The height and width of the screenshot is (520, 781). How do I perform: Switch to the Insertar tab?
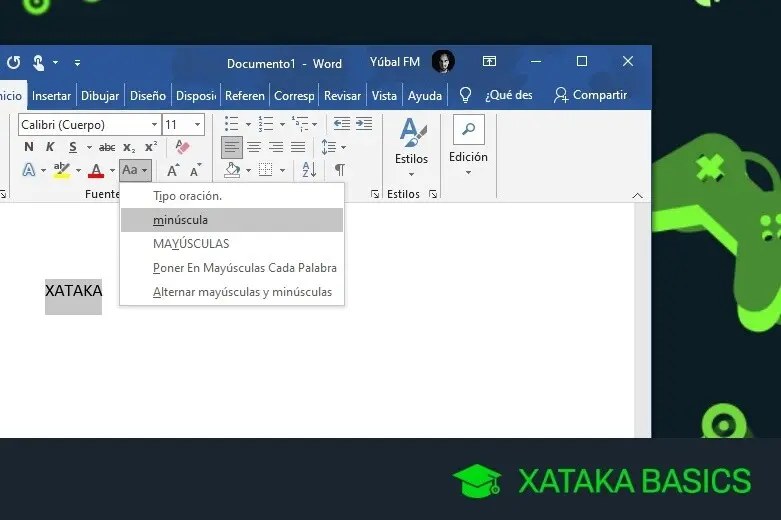[51, 96]
